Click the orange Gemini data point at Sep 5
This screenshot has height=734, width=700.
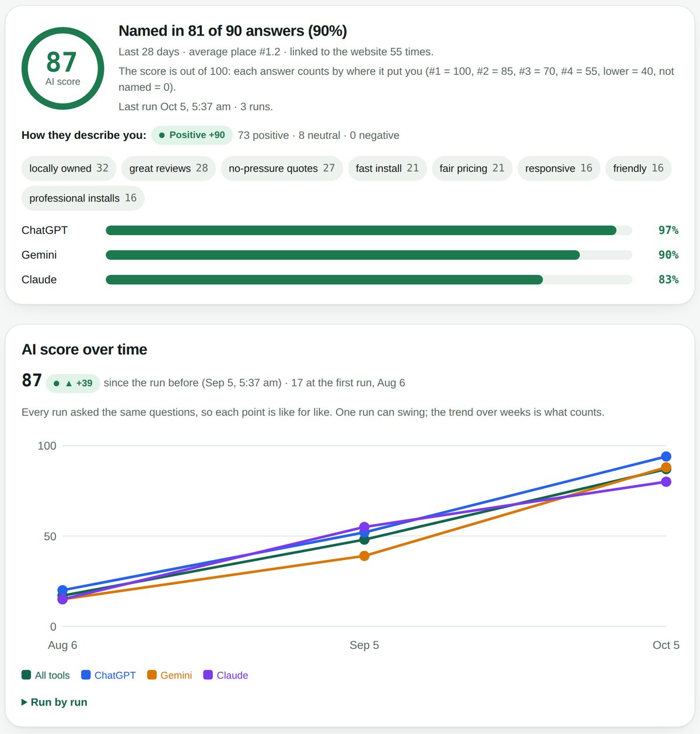tap(365, 556)
